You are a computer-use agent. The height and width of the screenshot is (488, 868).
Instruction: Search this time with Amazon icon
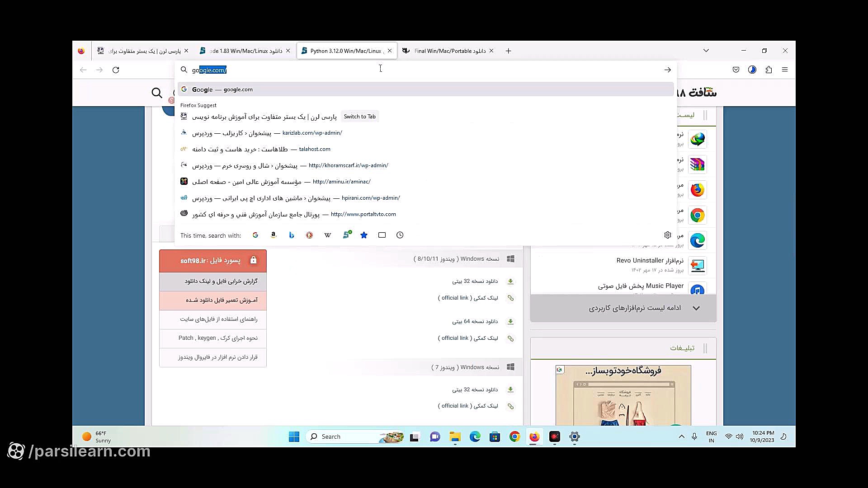[x=274, y=235]
